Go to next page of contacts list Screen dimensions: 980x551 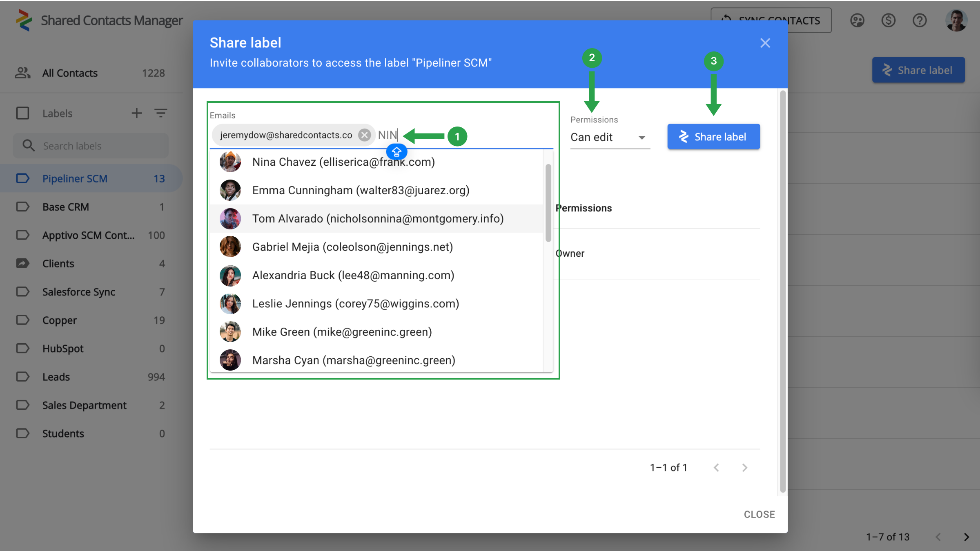[966, 537]
